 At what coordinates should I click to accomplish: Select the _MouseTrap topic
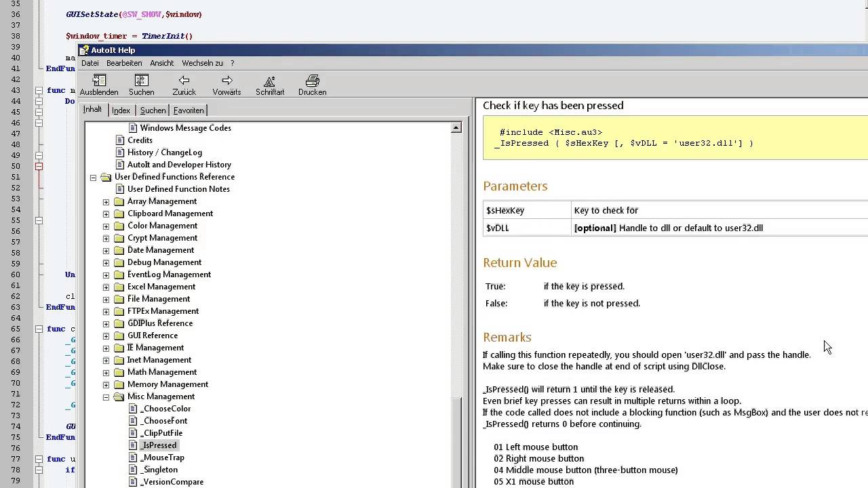coord(162,457)
